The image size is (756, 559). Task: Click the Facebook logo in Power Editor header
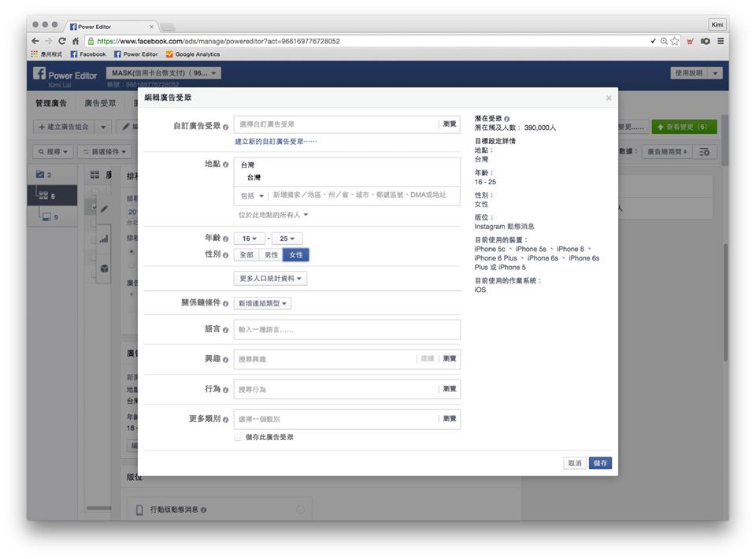pyautogui.click(x=39, y=73)
